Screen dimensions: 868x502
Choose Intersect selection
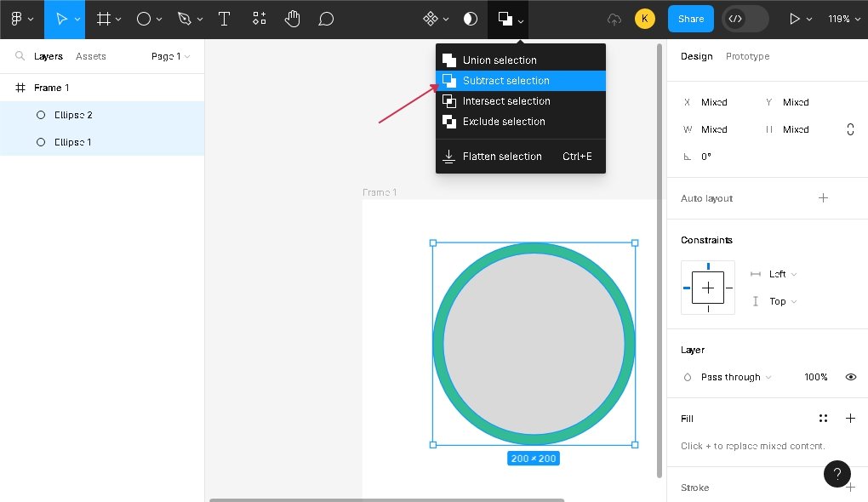pos(520,100)
